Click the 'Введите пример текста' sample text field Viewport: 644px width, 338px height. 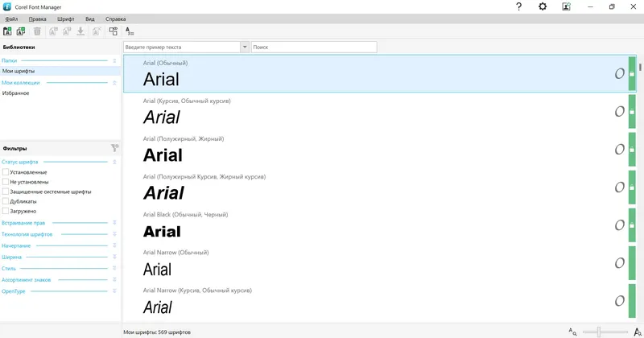[x=182, y=47]
